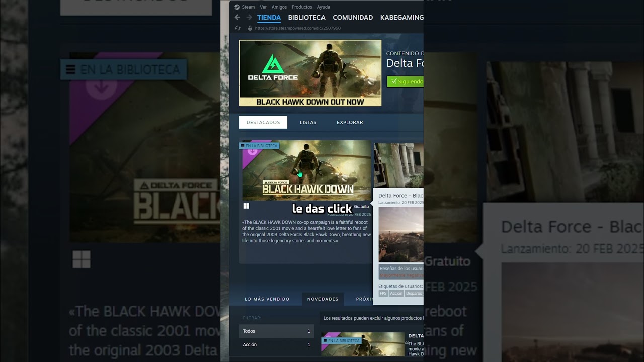
Task: Switch to NOVEDADES tab
Action: click(x=323, y=299)
